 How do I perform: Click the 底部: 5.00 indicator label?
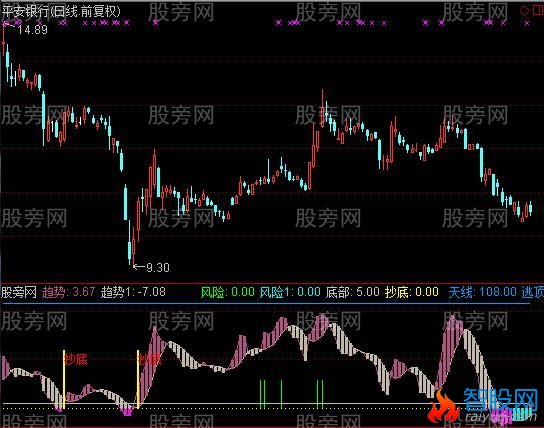(352, 292)
